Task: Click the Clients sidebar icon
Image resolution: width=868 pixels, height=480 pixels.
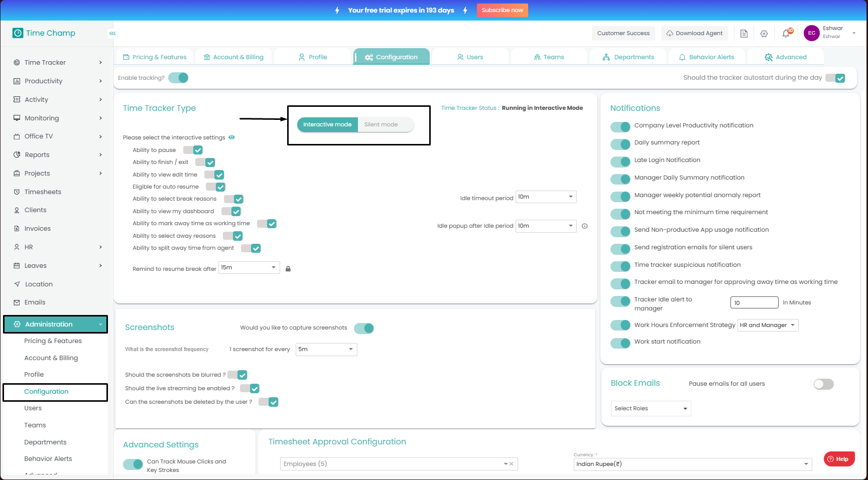Action: (x=17, y=210)
